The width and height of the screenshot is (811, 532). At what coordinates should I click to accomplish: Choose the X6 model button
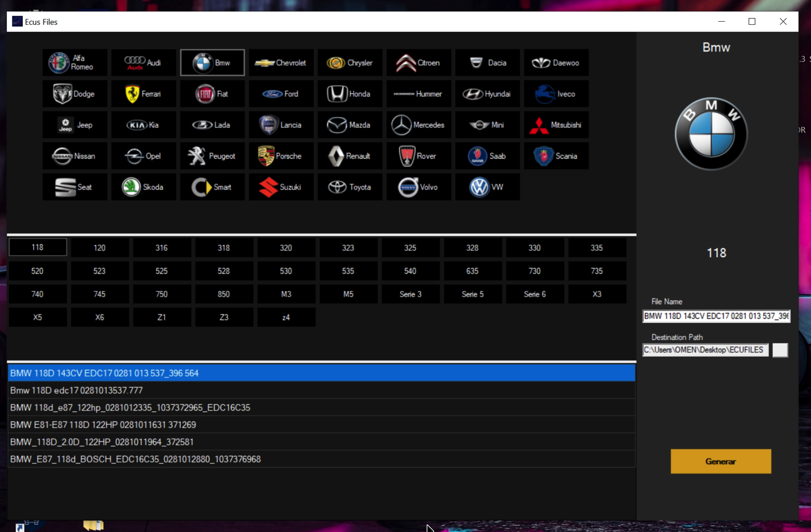(99, 317)
